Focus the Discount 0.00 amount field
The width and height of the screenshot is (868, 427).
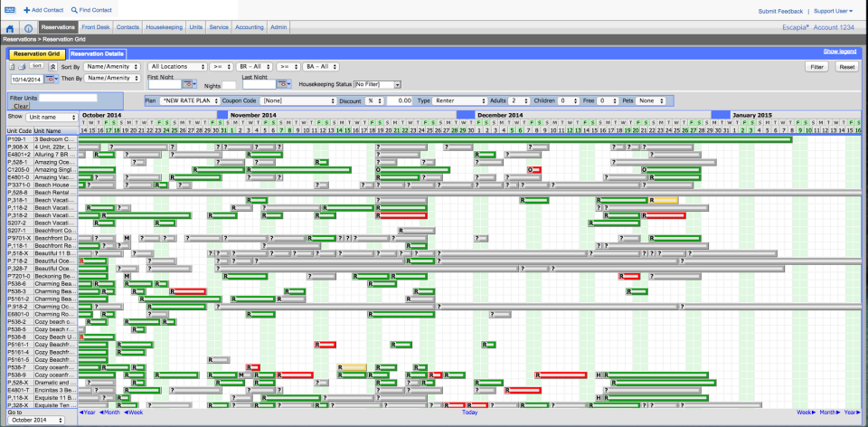400,101
